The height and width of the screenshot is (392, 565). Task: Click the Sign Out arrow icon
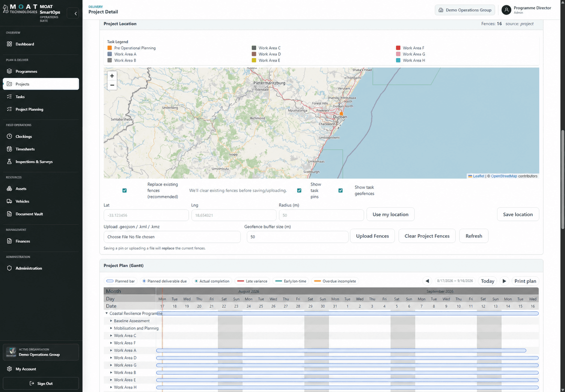32,383
